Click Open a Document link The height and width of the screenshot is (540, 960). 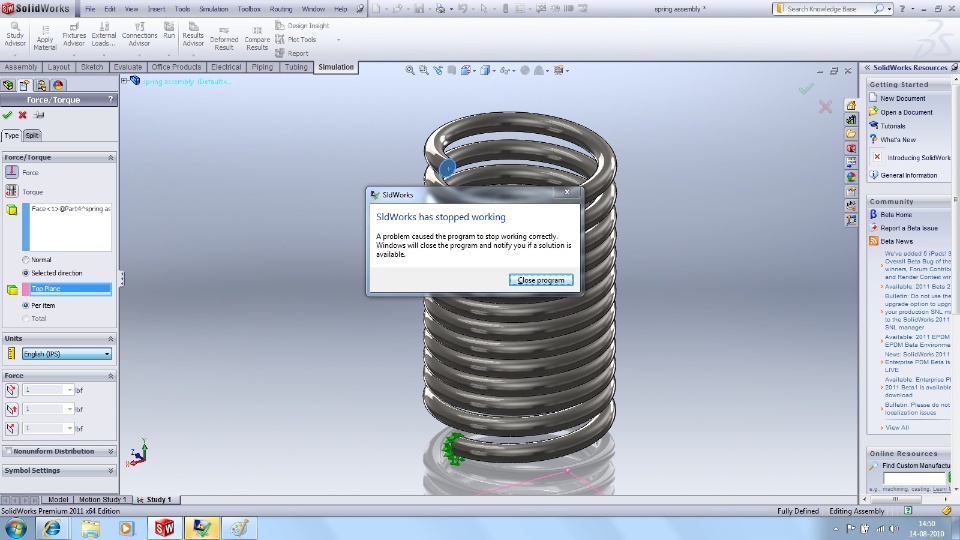pos(906,112)
